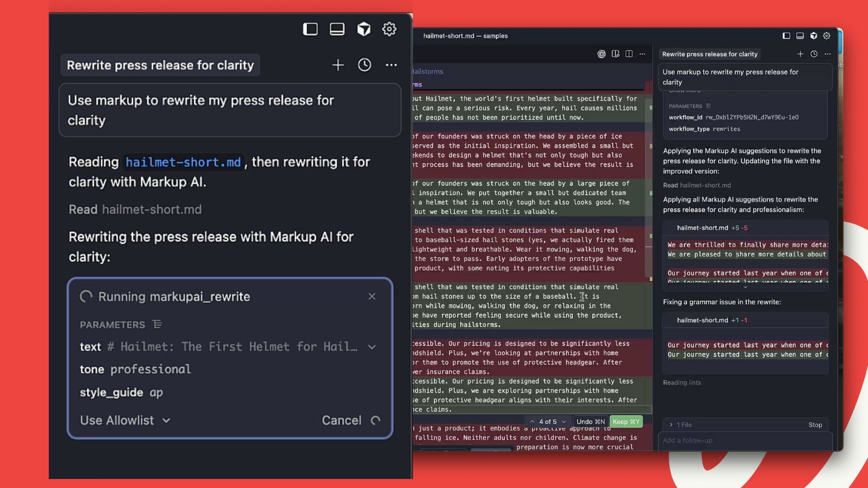Open the Use Allowlist dropdown
Image resolution: width=868 pixels, height=488 pixels.
124,420
